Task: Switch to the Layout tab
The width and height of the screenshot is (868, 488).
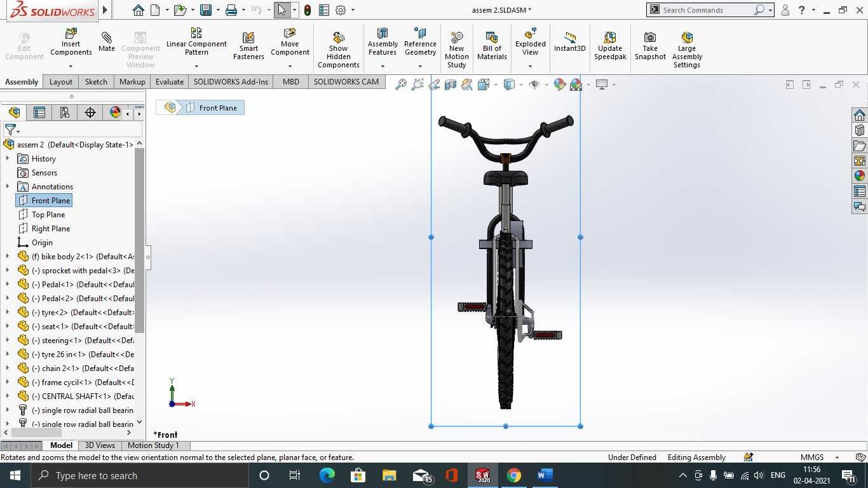Action: point(61,82)
